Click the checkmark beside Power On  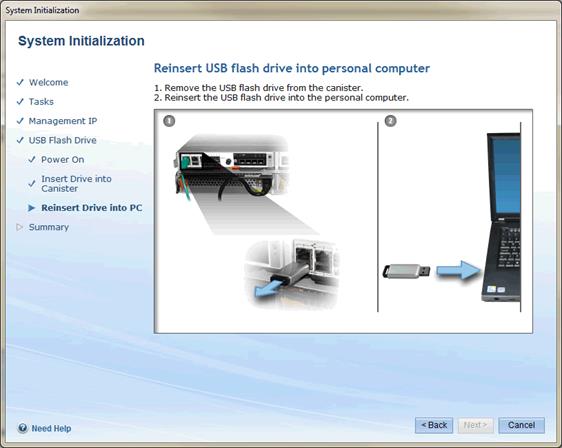coord(32,159)
